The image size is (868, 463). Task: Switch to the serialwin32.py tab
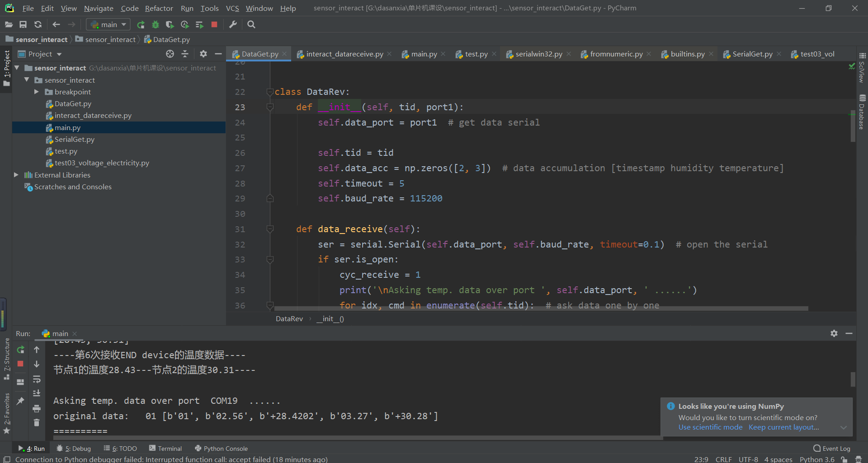[539, 54]
